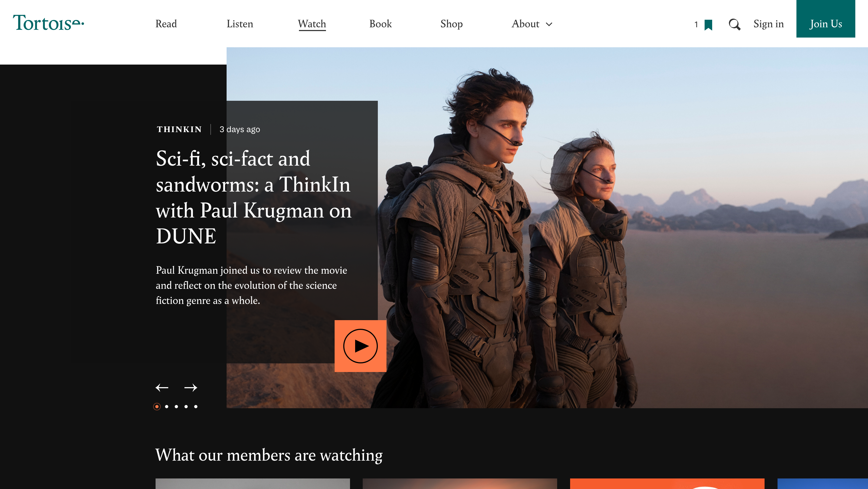Open the Listen section

(240, 24)
